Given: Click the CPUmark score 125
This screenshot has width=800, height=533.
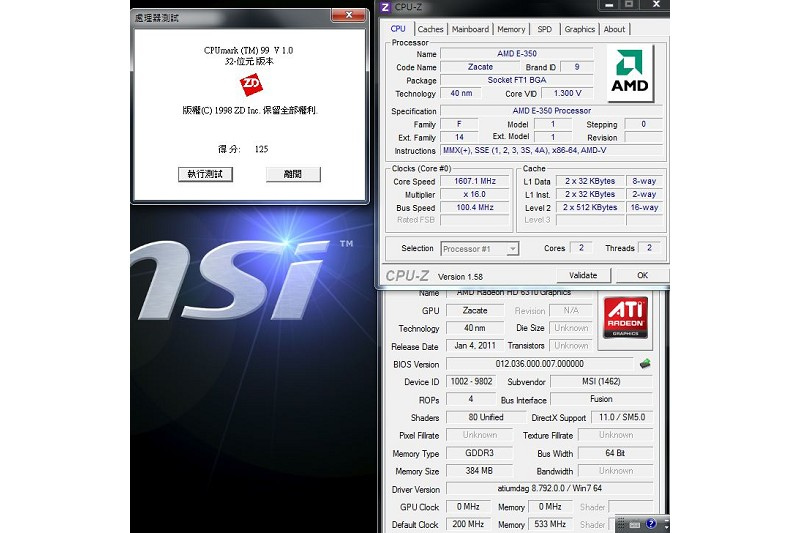Looking at the screenshot, I should (x=261, y=149).
